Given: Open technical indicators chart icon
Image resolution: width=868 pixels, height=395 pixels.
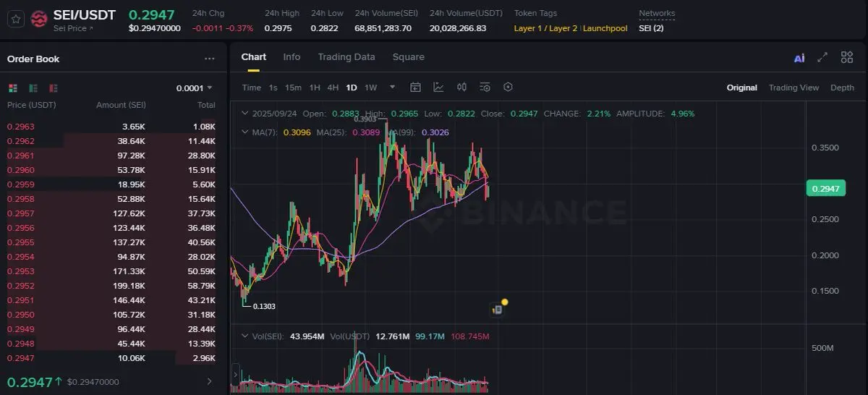Looking at the screenshot, I should 438,88.
